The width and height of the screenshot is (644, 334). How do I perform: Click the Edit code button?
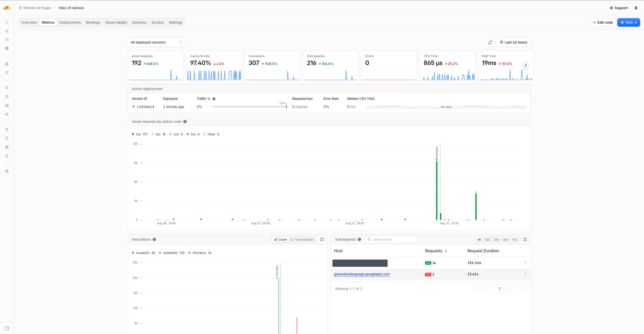pyautogui.click(x=603, y=23)
